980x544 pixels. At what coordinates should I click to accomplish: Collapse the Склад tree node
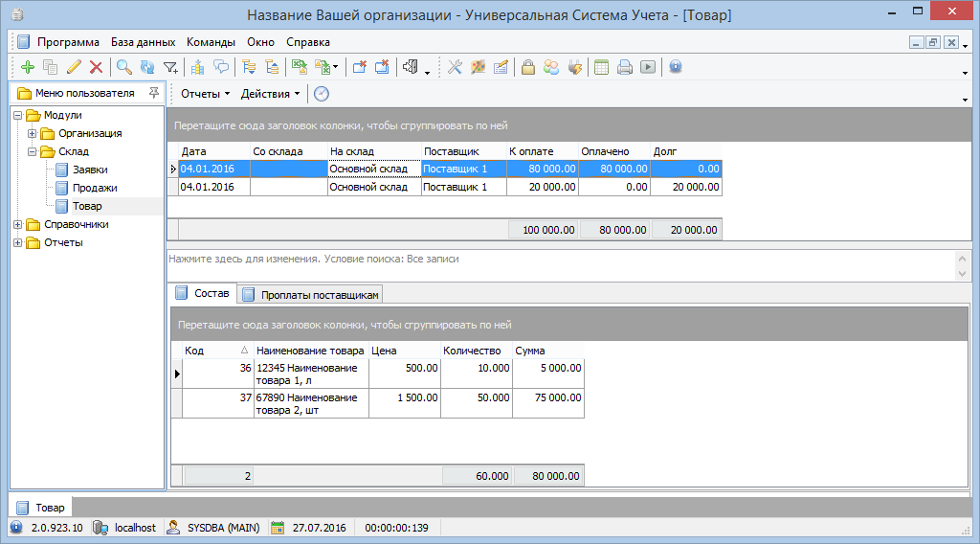pyautogui.click(x=32, y=151)
